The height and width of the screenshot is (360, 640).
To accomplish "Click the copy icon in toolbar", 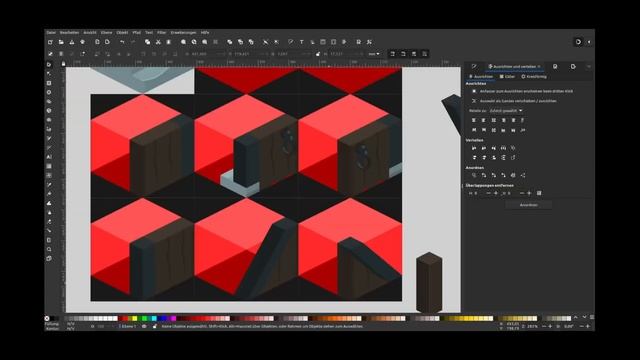I will point(147,42).
